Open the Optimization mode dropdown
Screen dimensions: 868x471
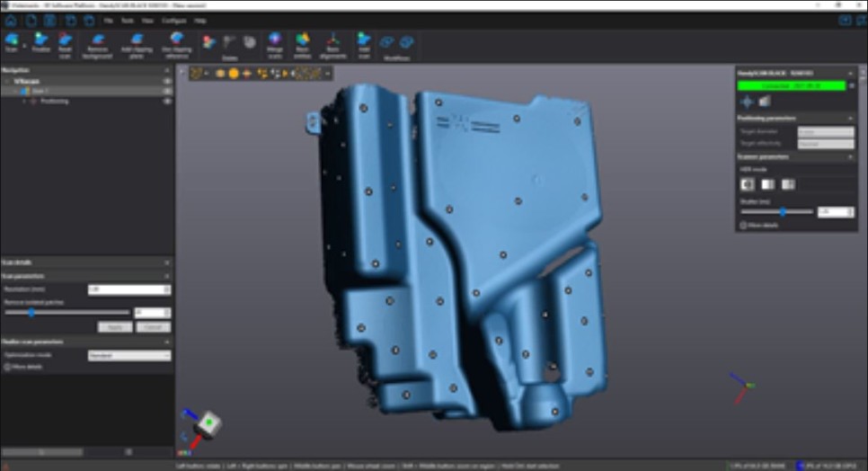[128, 356]
